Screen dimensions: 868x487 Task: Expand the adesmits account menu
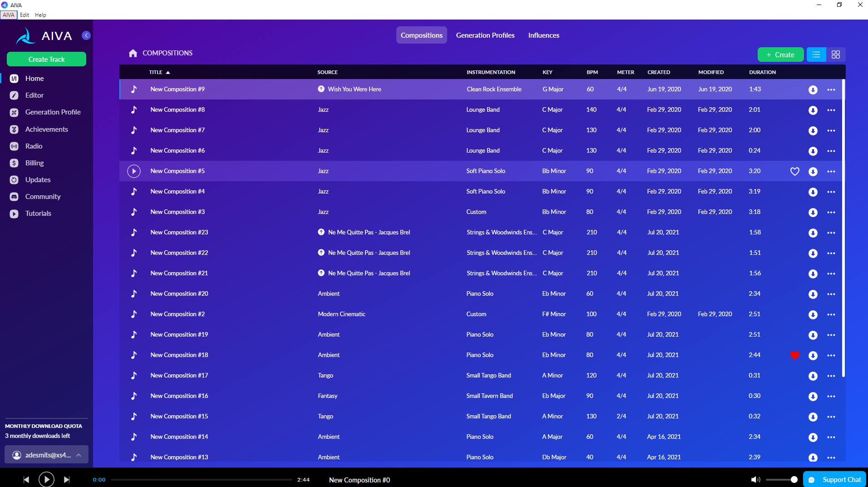tap(46, 455)
